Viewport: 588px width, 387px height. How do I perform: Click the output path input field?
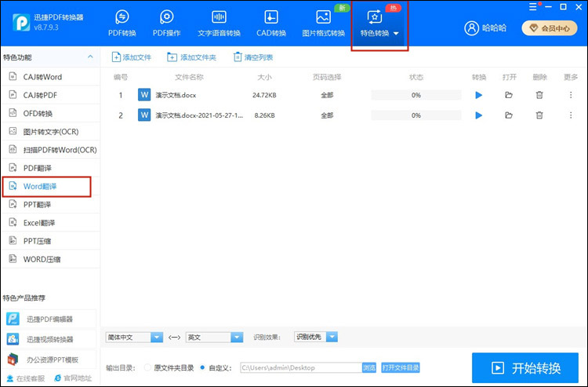point(301,367)
